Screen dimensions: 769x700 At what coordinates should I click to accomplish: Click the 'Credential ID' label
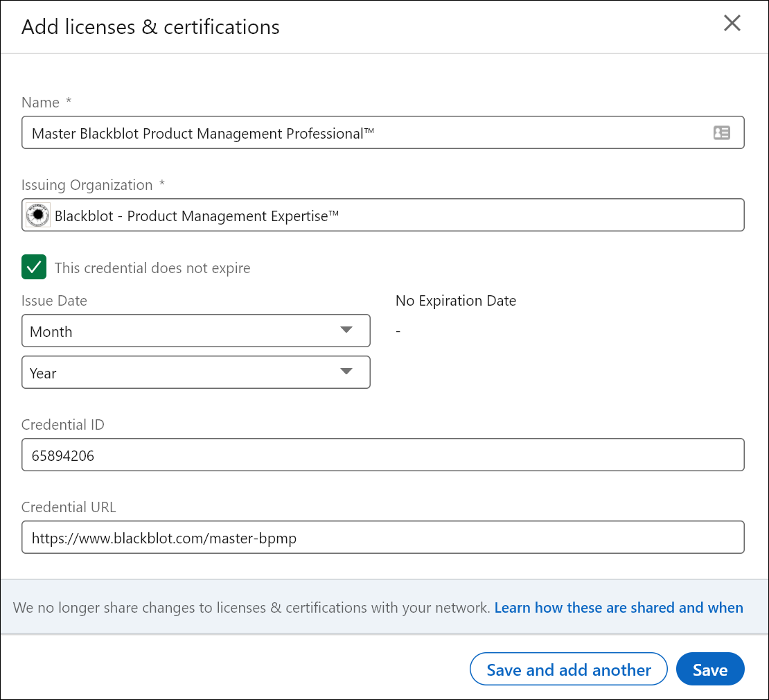pos(63,424)
